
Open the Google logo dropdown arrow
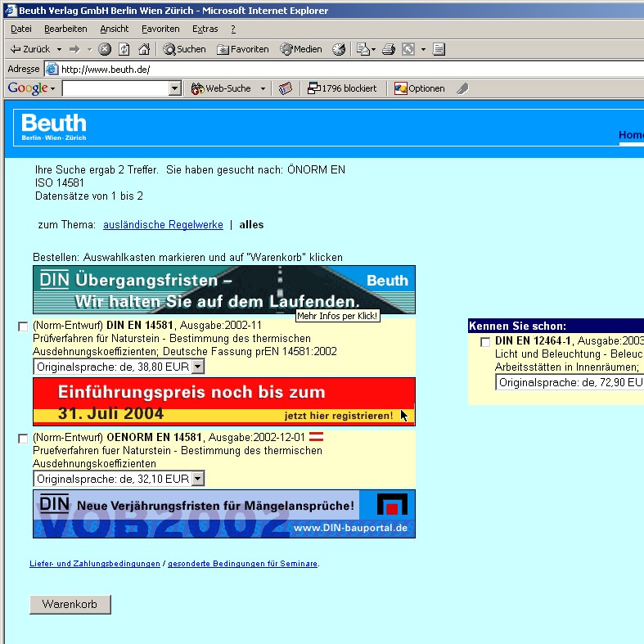52,88
